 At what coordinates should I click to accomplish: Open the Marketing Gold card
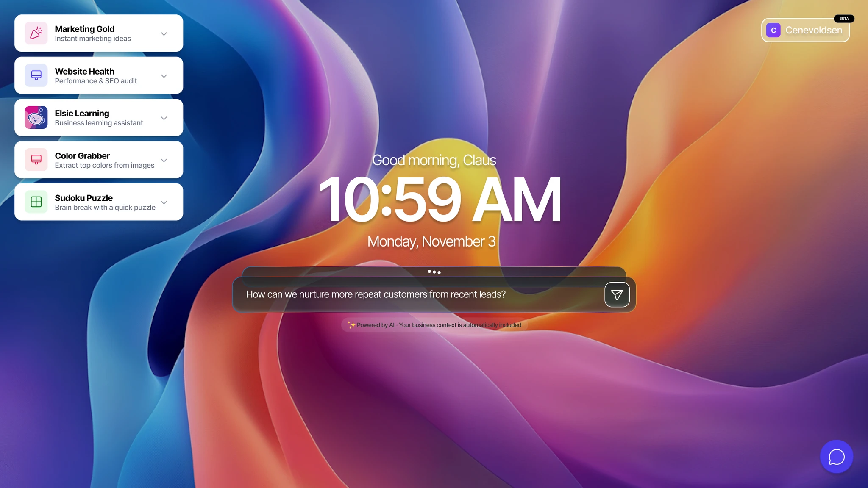click(98, 33)
